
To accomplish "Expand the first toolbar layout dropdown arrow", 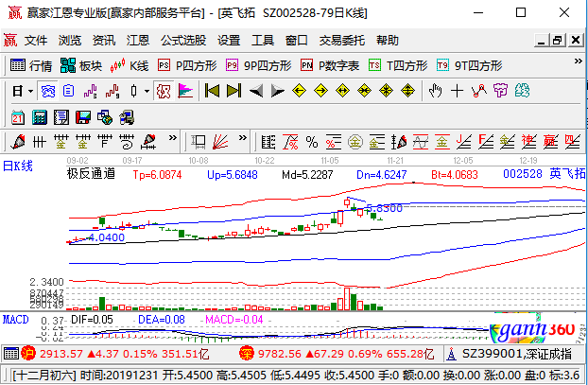I will coord(30,91).
